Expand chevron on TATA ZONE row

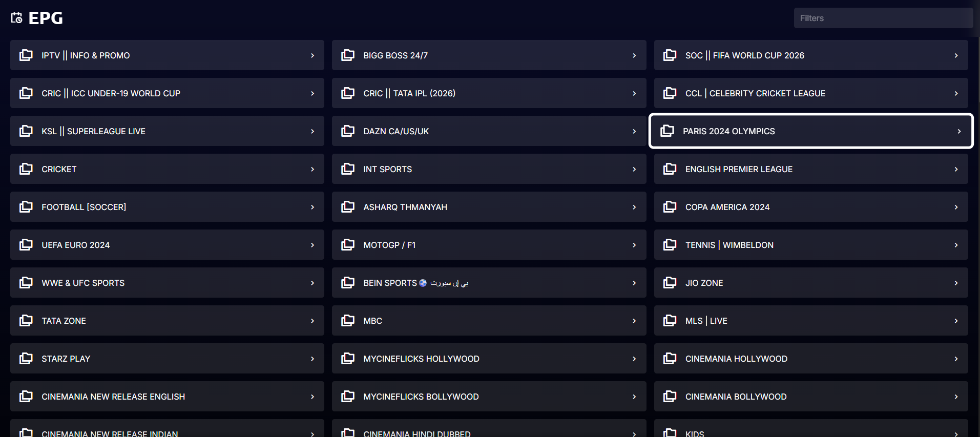312,321
